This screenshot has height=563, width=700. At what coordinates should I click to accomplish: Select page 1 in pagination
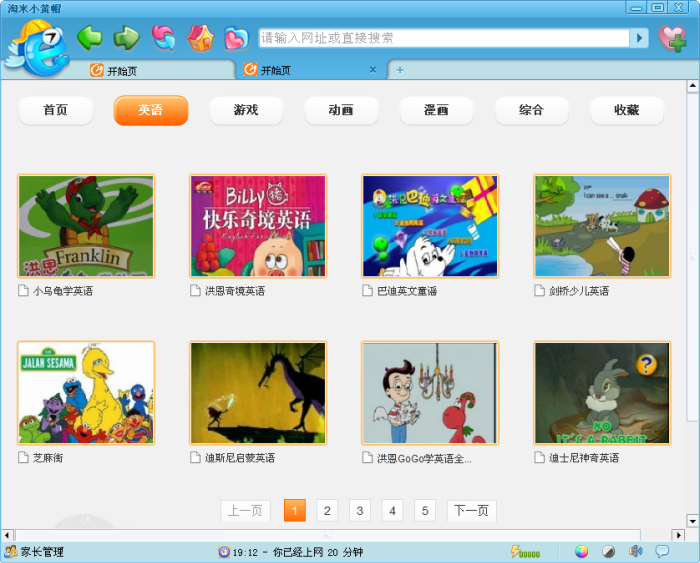(295, 510)
